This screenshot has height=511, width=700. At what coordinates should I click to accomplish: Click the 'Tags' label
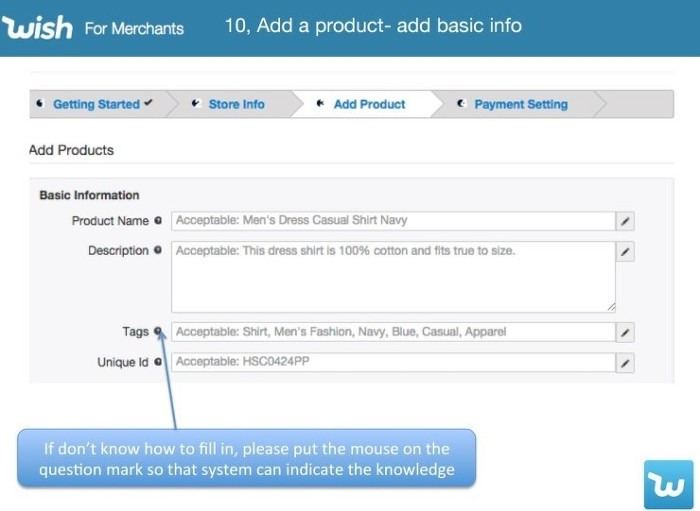click(136, 332)
